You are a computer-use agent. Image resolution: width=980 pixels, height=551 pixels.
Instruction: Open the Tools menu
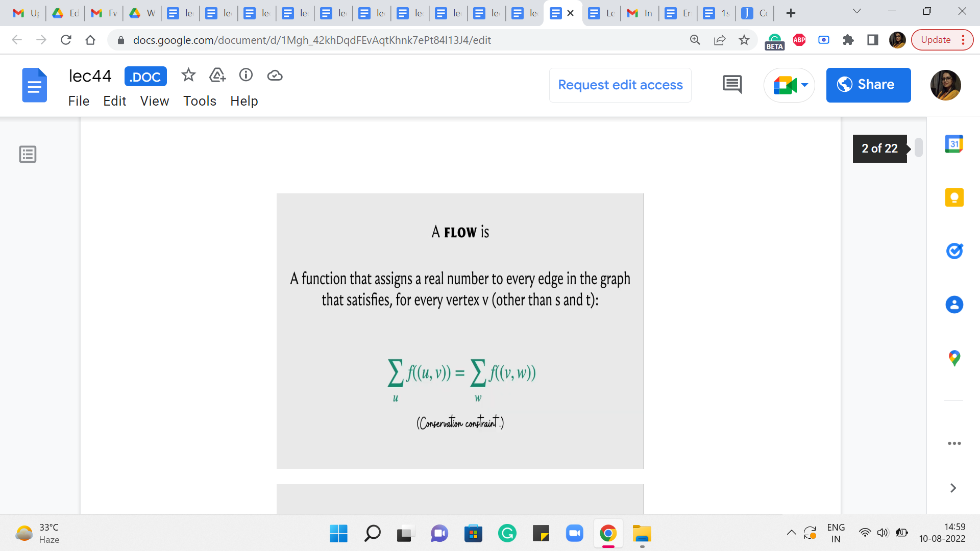coord(200,101)
